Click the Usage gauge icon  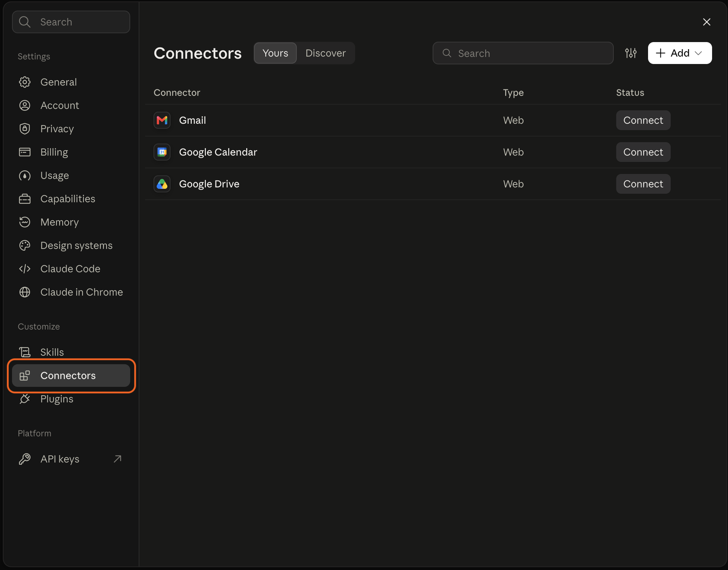[x=25, y=175]
